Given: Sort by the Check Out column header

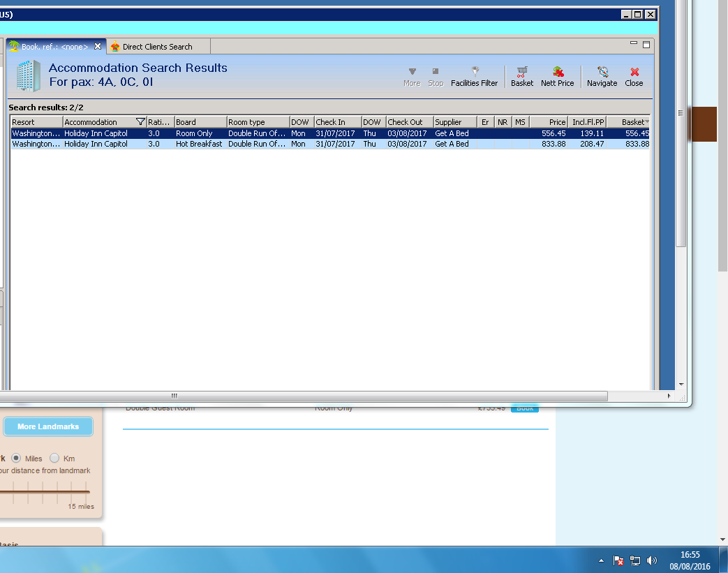Looking at the screenshot, I should pos(410,121).
